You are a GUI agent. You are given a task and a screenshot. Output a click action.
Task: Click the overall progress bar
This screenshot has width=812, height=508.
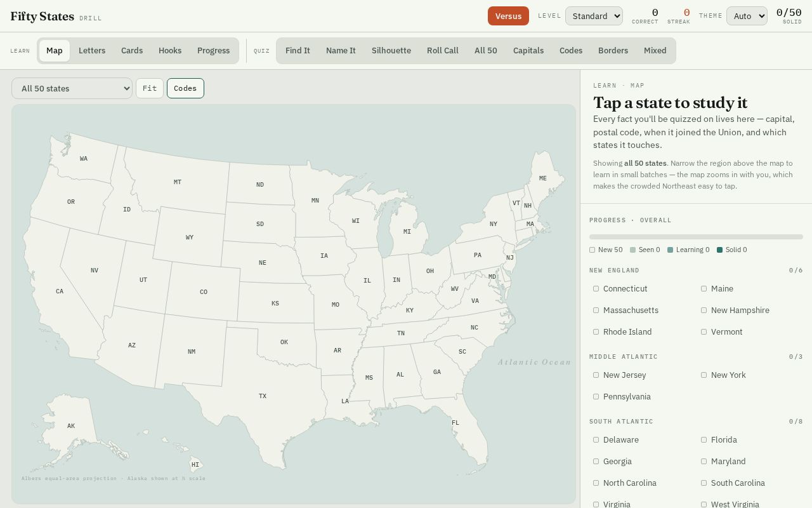click(696, 237)
